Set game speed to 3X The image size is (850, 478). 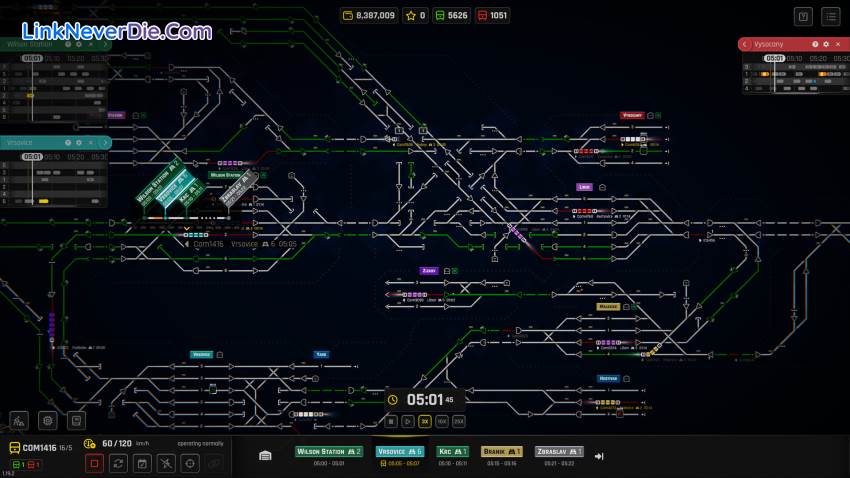[425, 421]
